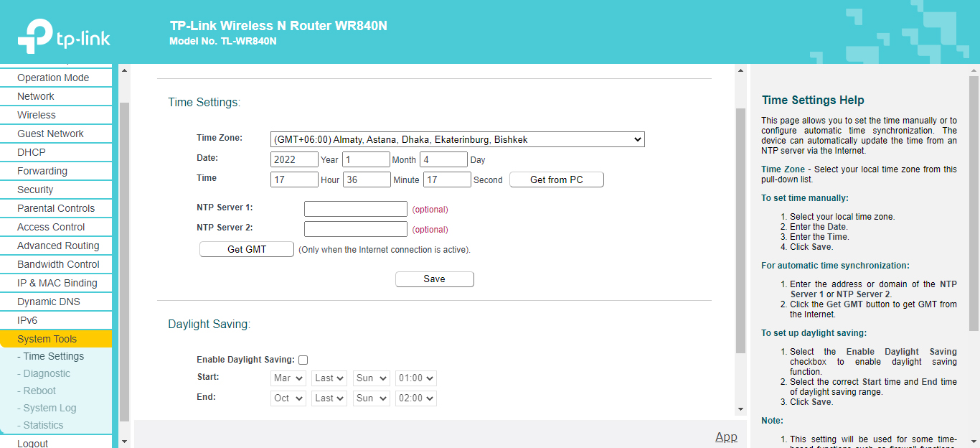The width and height of the screenshot is (980, 448).
Task: Follow the App link at the bottom
Action: (726, 437)
